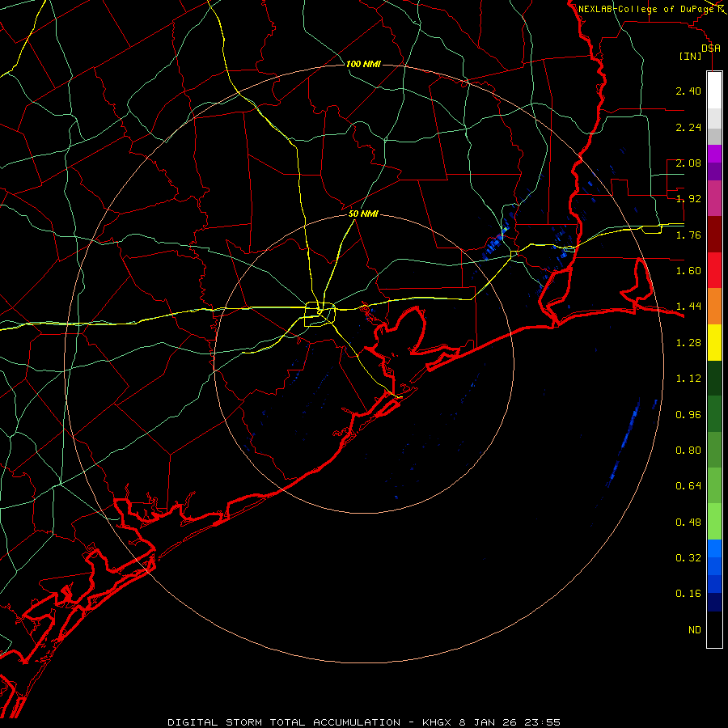Image resolution: width=728 pixels, height=728 pixels.
Task: Select the 0.64 legend value
Action: click(688, 486)
